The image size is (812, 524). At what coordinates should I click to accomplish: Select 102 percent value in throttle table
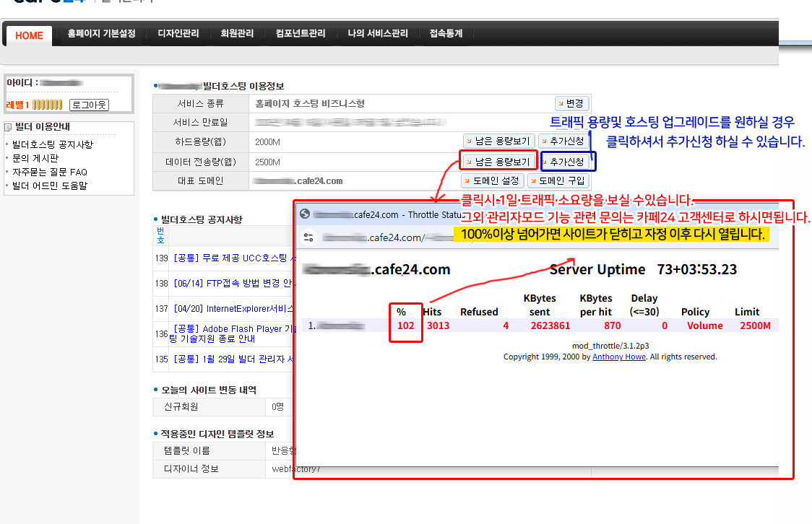405,326
